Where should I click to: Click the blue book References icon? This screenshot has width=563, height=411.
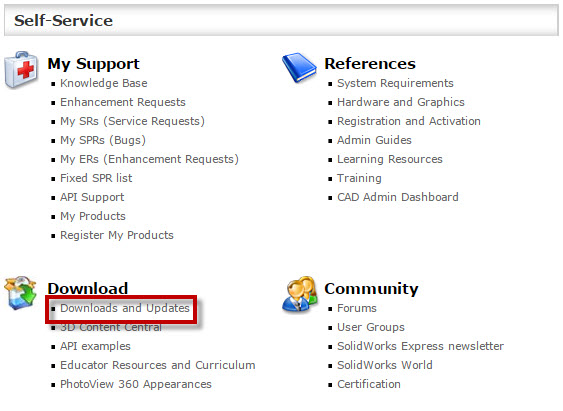tap(299, 67)
